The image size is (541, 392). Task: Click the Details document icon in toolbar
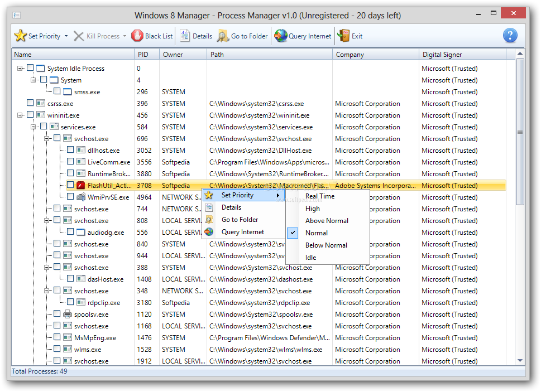point(185,36)
